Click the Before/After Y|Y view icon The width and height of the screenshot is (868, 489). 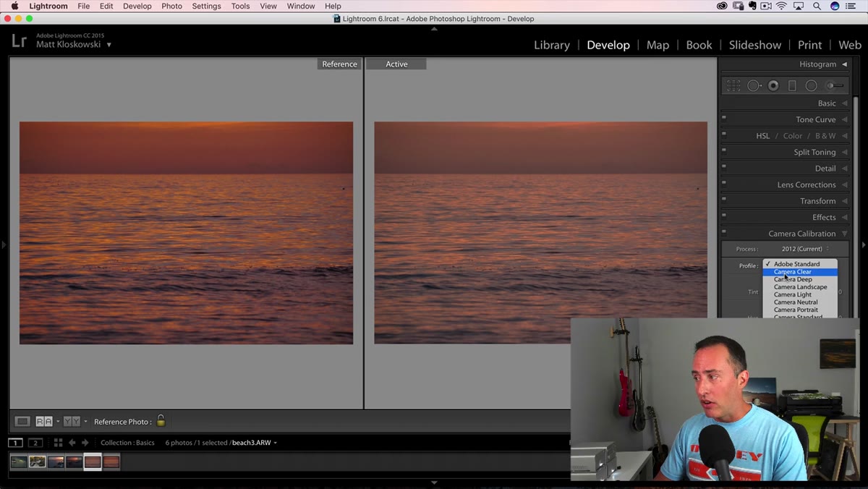pyautogui.click(x=72, y=421)
